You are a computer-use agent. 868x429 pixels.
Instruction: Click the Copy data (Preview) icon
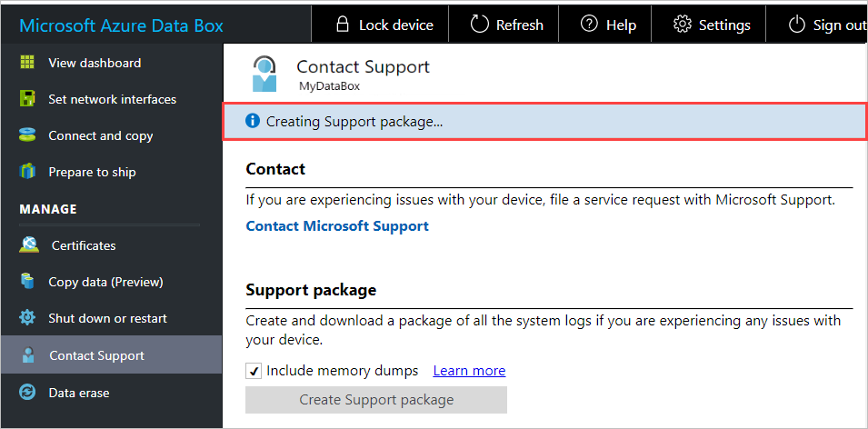pos(28,282)
